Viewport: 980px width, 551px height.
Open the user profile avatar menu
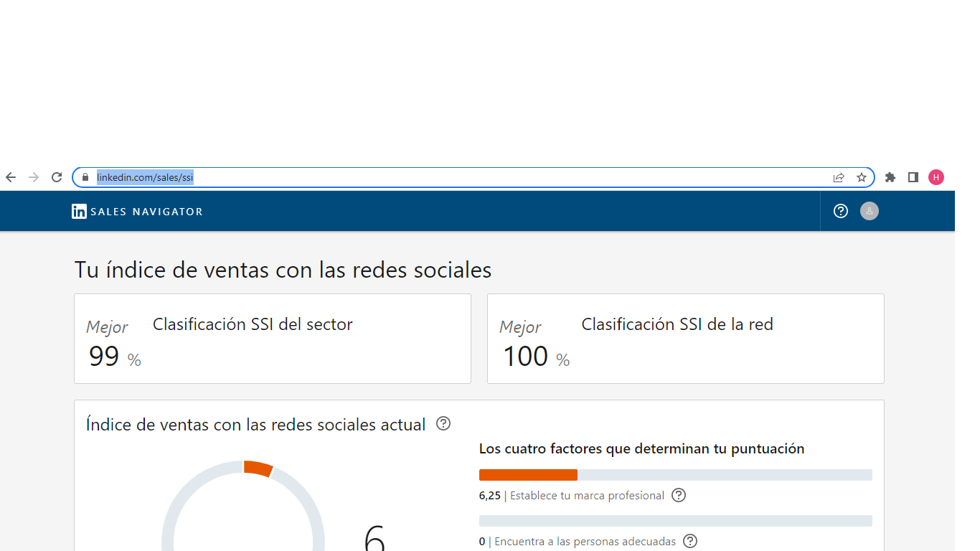pos(870,211)
